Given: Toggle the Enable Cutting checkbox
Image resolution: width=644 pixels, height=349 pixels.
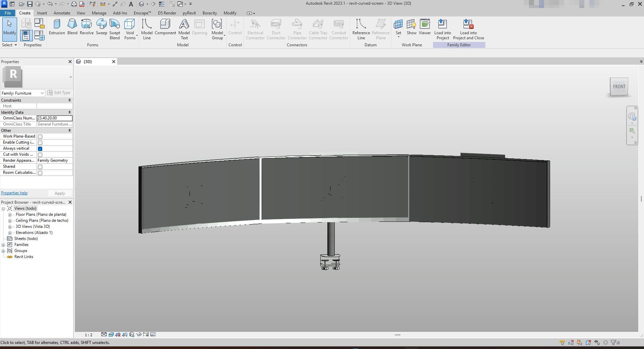Looking at the screenshot, I should pyautogui.click(x=40, y=143).
